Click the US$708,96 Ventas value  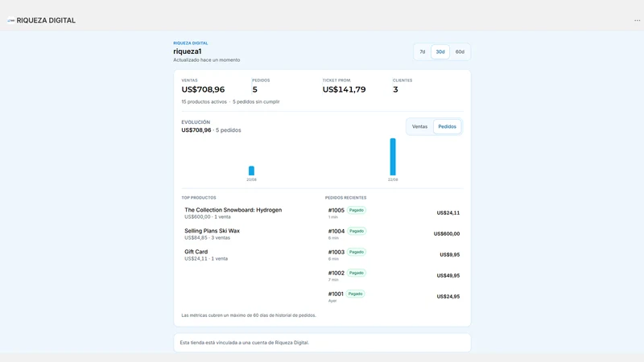203,89
